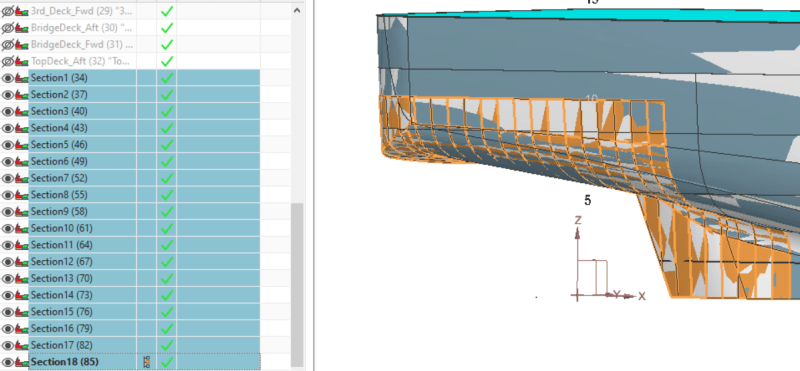The width and height of the screenshot is (800, 371).
Task: Click the sketch icon of Section3 (40)
Action: click(x=21, y=112)
